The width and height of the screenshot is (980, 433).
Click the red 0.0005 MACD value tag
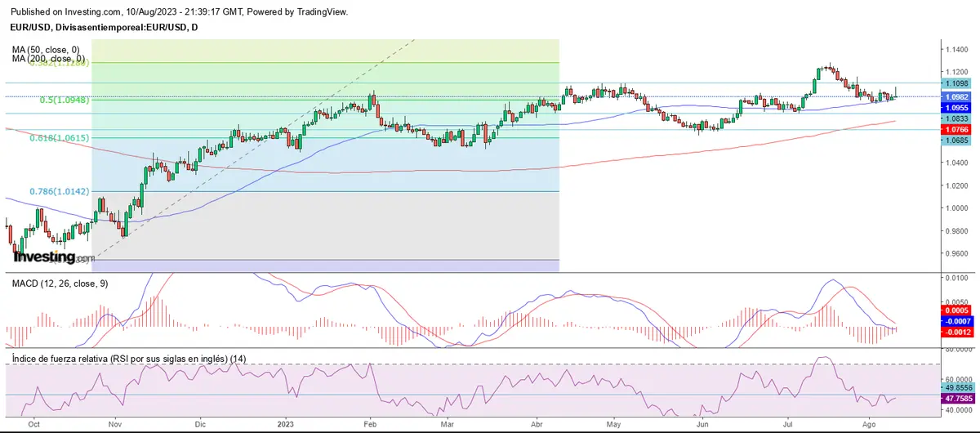coord(955,310)
